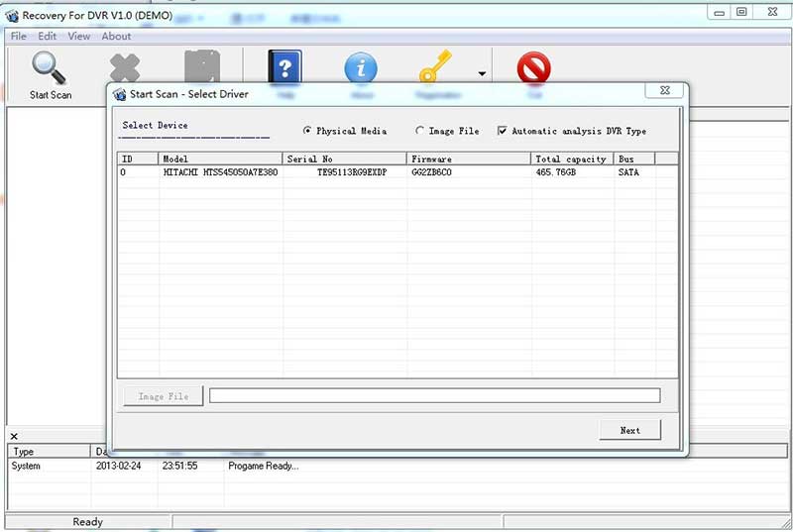
Task: Click the gray save toolbar icon
Action: pyautogui.click(x=202, y=66)
